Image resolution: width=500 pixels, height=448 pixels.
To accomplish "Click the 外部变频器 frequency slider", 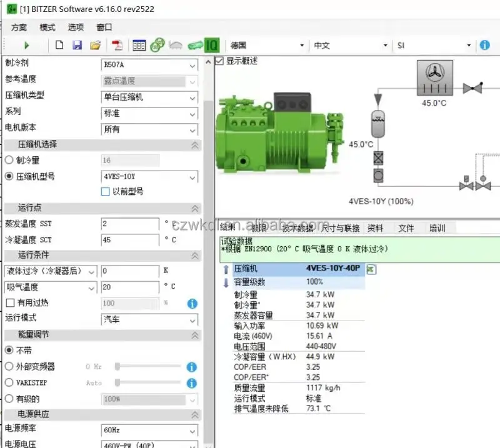I will 148,366.
